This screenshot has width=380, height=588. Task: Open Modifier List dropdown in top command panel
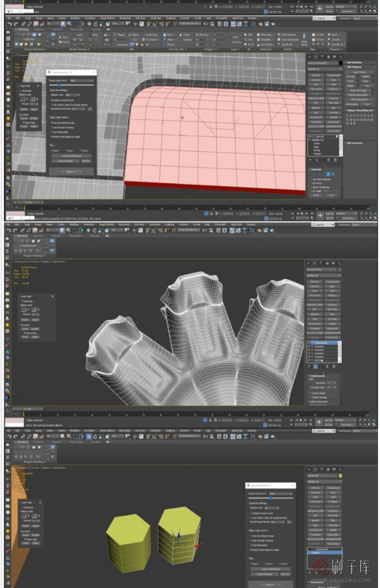click(x=325, y=69)
